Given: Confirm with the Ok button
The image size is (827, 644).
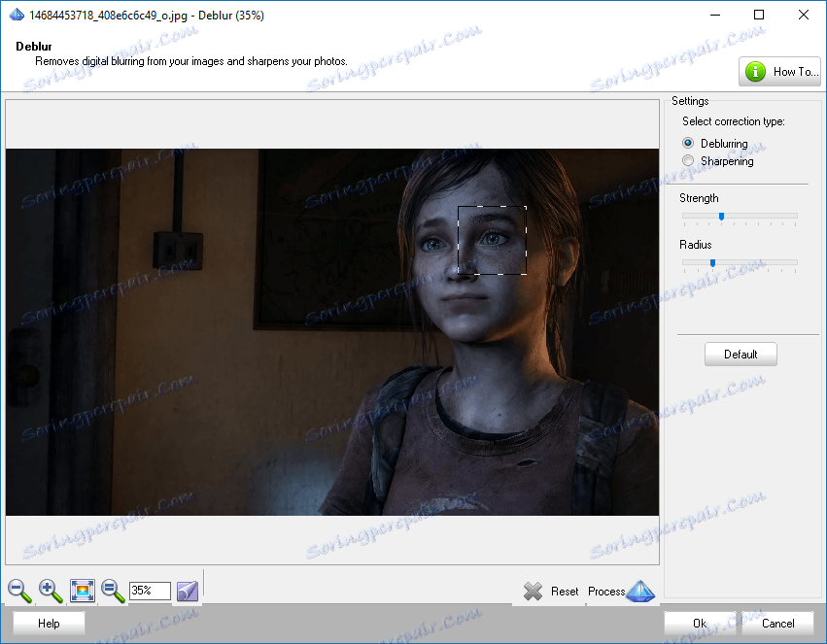Looking at the screenshot, I should click(x=700, y=624).
